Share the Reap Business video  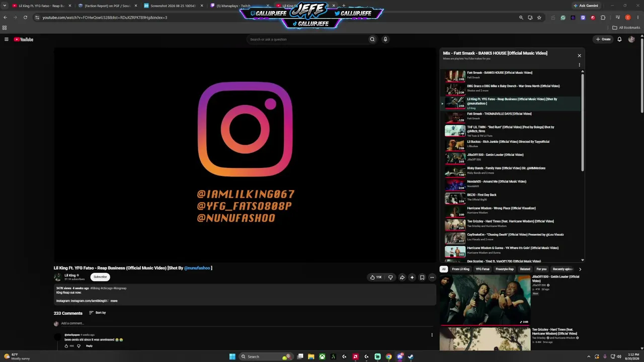click(x=402, y=277)
